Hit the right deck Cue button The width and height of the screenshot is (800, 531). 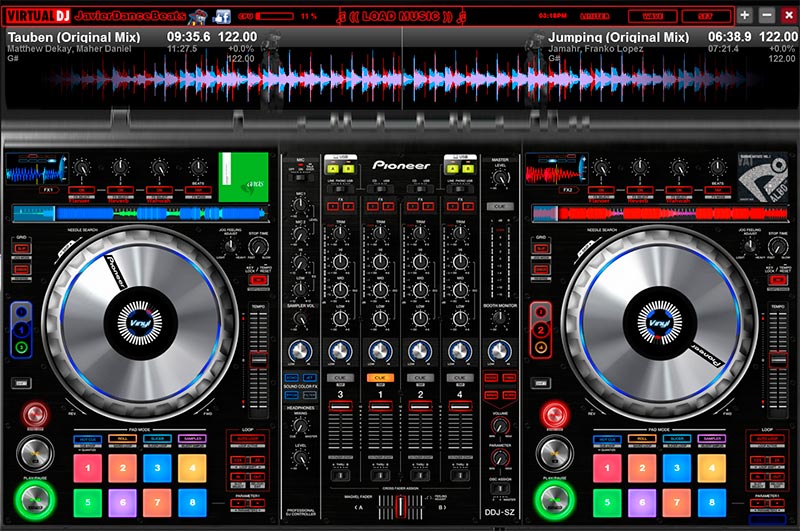pos(555,453)
